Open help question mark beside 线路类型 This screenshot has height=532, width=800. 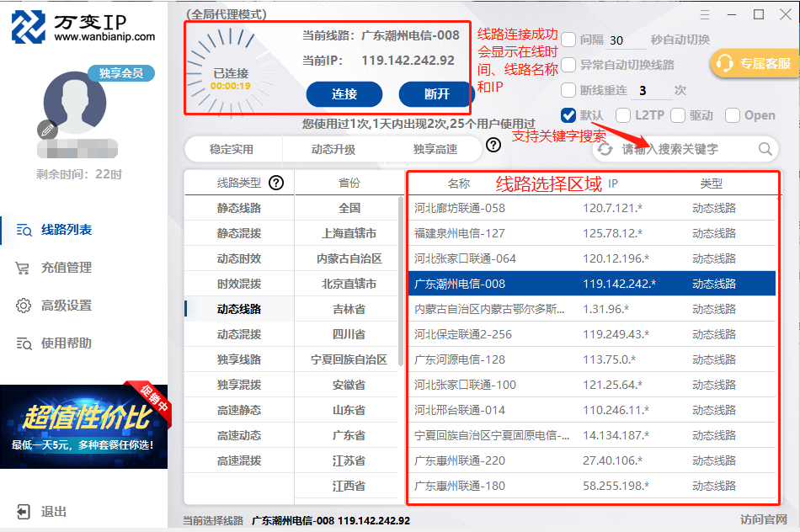276,183
